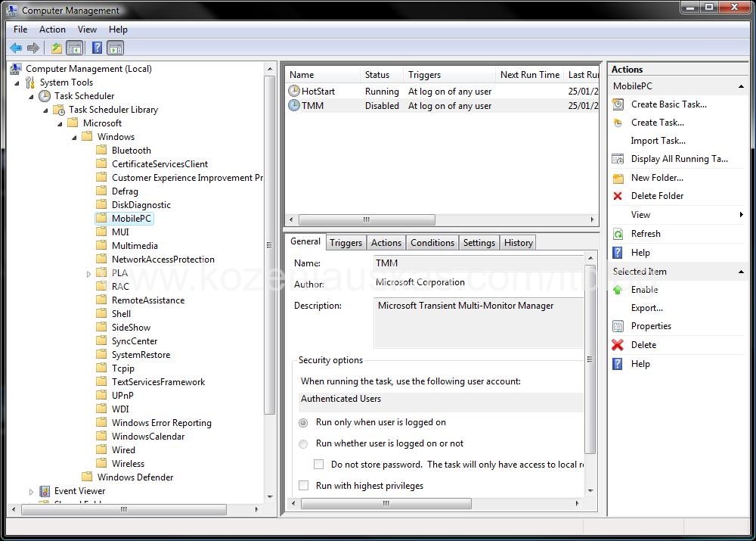Toggle the Show/Hide Console Tree icon

[x=75, y=48]
